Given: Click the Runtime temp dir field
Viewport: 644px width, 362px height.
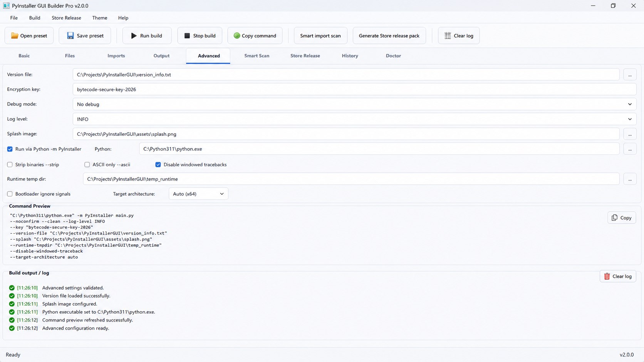Looking at the screenshot, I should (x=351, y=179).
